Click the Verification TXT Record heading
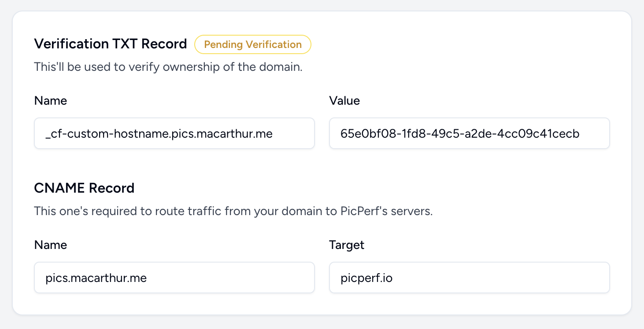 [x=111, y=44]
